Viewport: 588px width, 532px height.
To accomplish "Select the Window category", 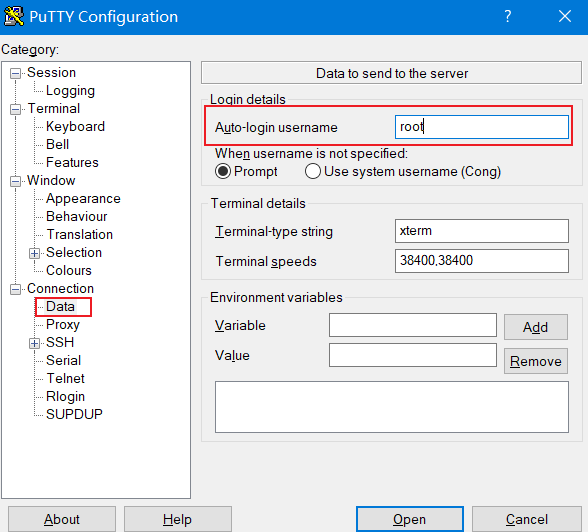I will coord(51,180).
